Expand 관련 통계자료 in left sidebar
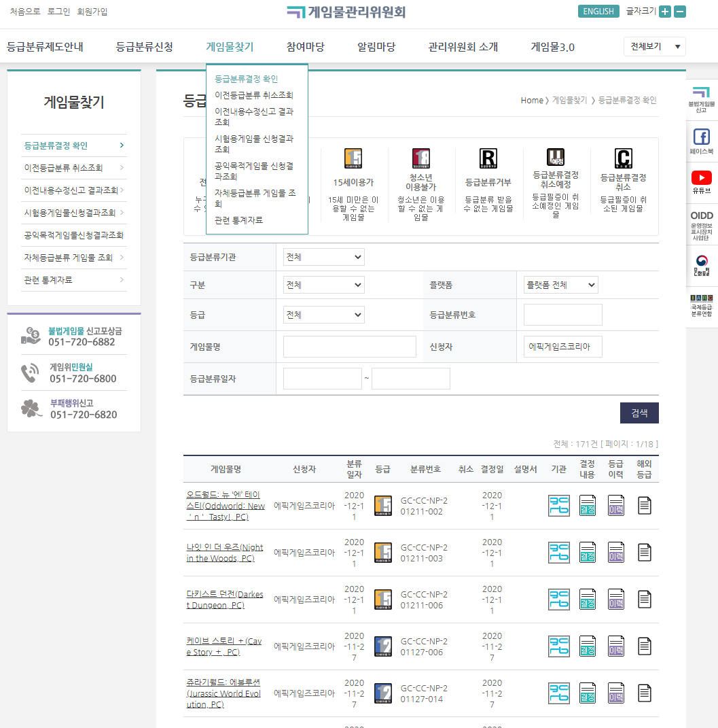Screen dimensions: 718x728 (x=74, y=280)
